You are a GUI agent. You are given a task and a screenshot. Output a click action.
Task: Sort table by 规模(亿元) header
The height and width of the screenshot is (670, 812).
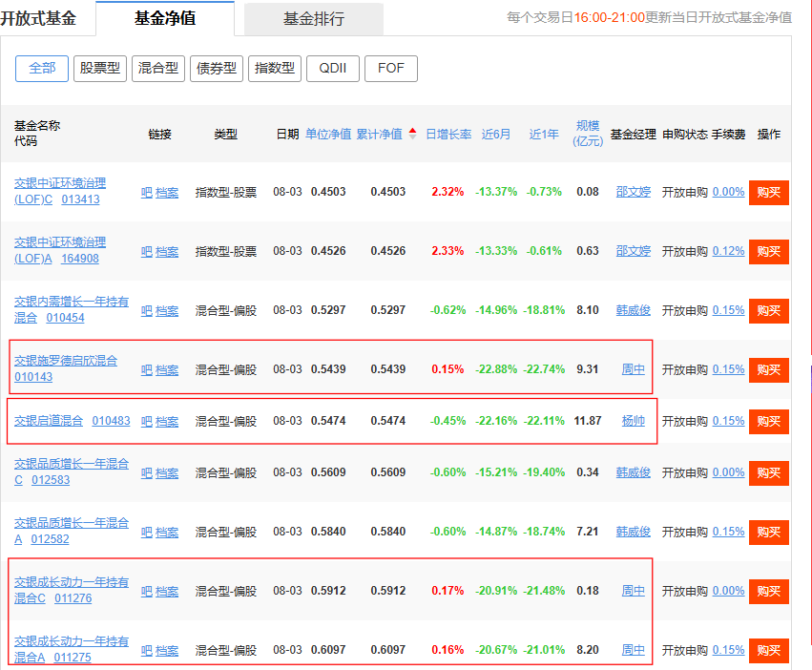point(588,134)
